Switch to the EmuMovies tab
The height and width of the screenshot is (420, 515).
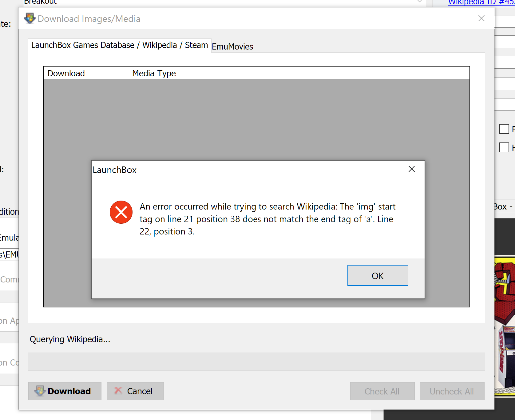pyautogui.click(x=232, y=46)
